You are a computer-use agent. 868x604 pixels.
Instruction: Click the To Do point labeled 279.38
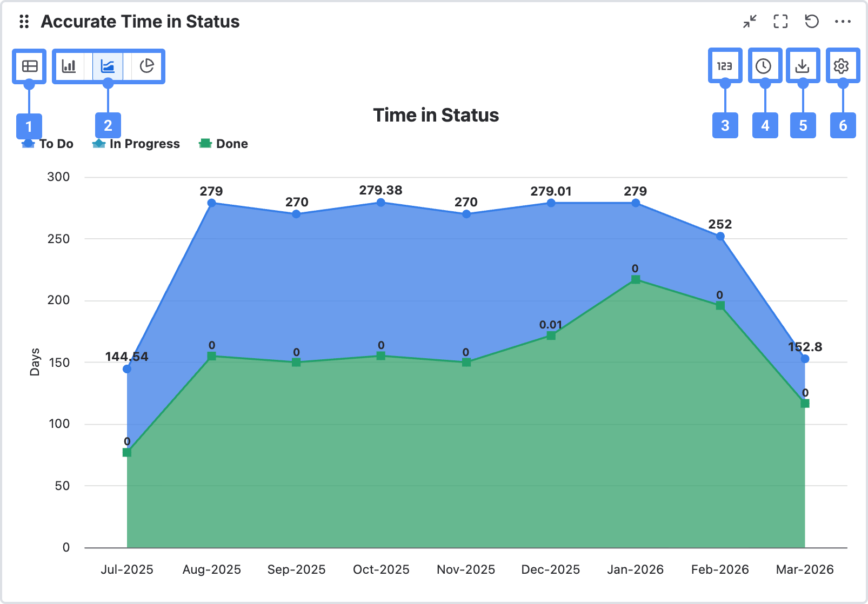click(381, 203)
